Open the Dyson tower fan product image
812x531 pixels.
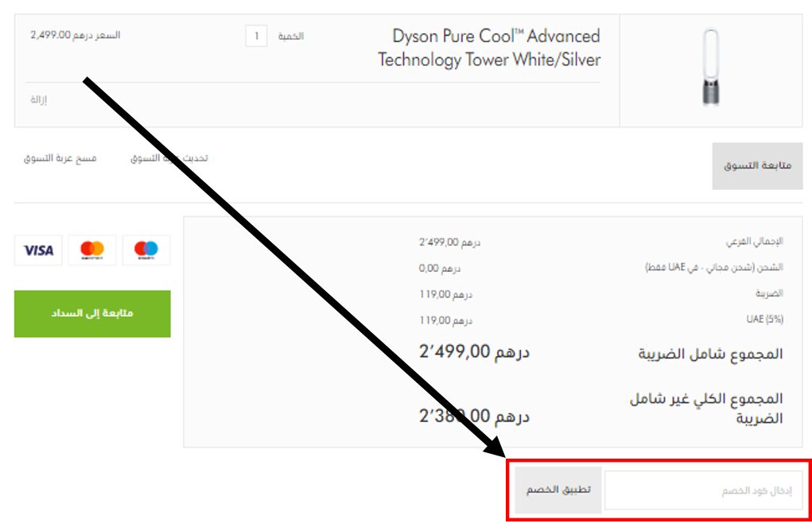coord(713,64)
